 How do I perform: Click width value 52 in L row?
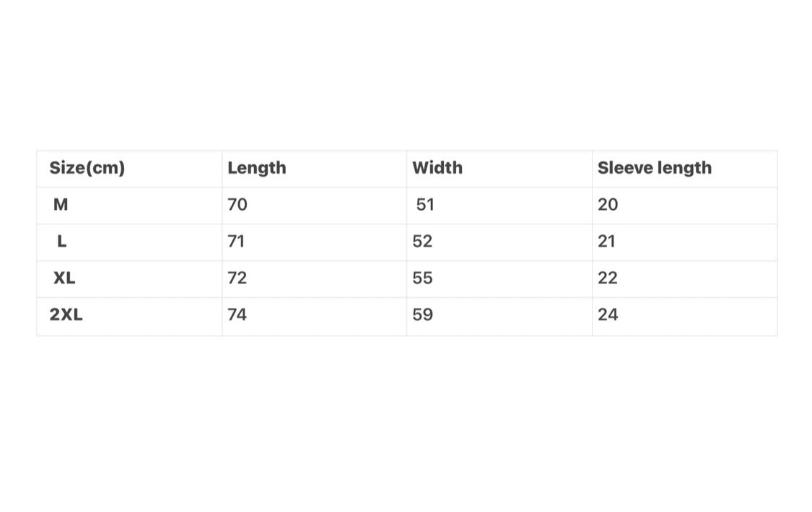[x=422, y=242]
